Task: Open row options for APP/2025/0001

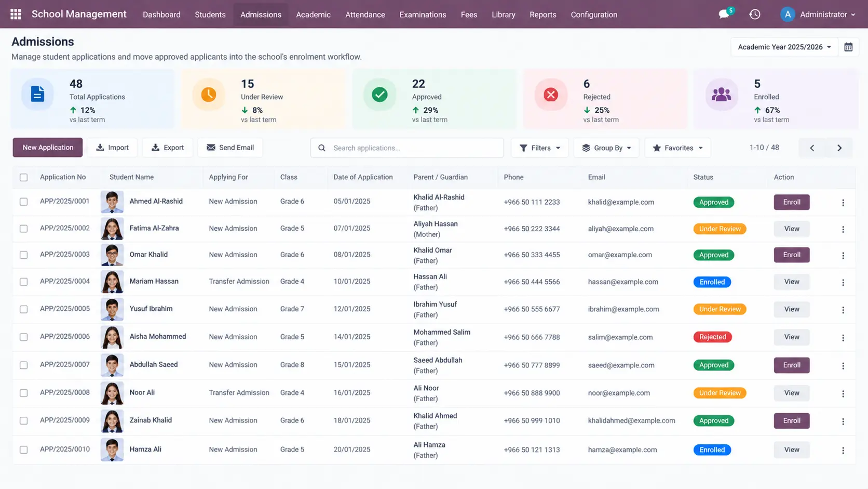Action: coord(843,203)
